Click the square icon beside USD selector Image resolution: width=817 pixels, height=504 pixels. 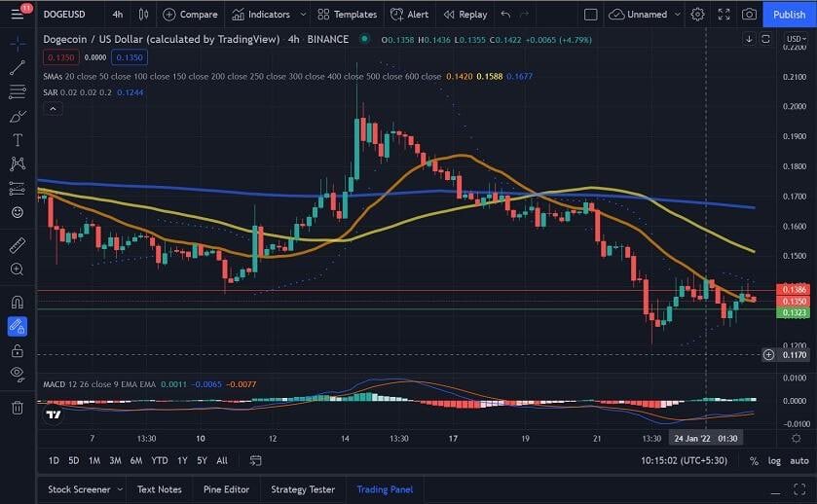765,39
